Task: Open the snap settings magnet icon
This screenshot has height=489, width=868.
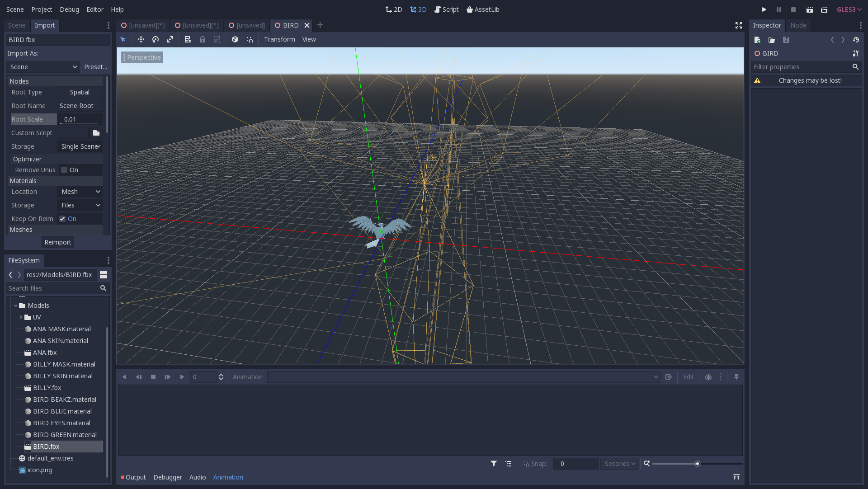Action: 250,39
